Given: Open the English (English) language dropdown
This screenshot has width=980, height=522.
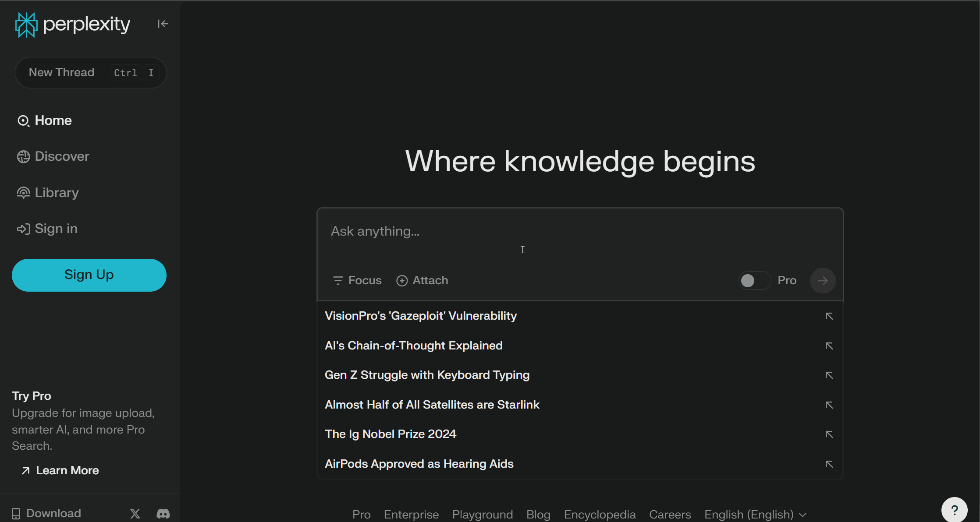Looking at the screenshot, I should 755,515.
